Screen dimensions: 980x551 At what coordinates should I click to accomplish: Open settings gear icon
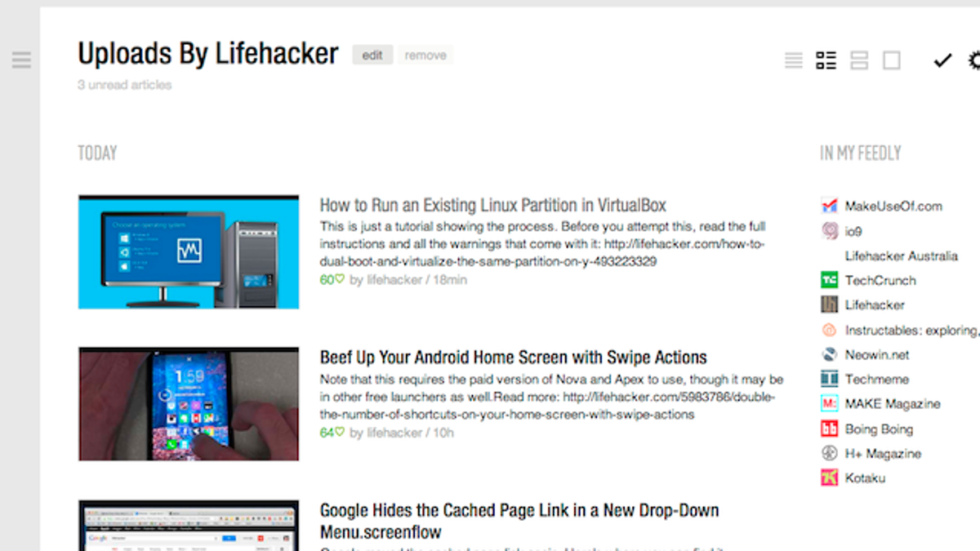974,60
